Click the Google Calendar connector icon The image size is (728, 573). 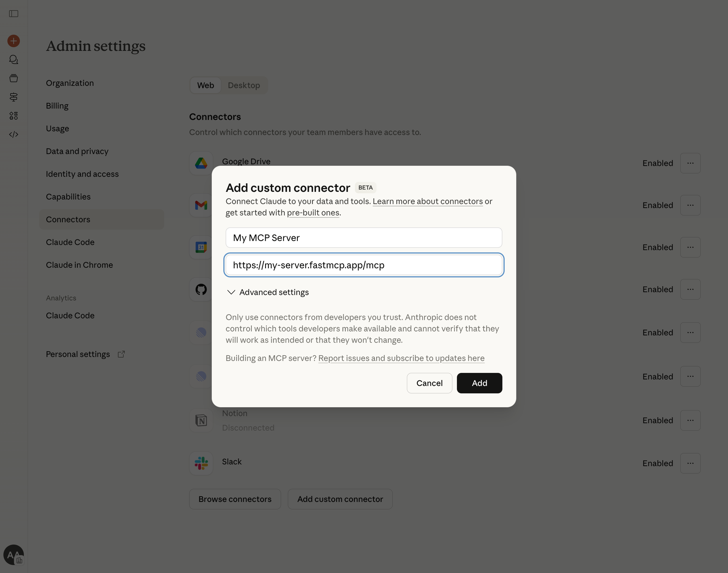pyautogui.click(x=201, y=247)
